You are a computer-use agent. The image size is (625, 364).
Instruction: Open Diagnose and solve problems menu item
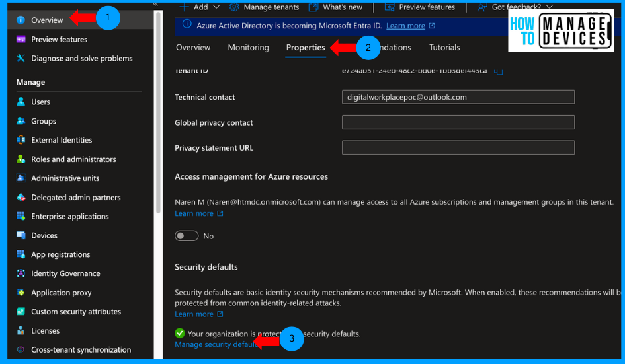(x=82, y=59)
